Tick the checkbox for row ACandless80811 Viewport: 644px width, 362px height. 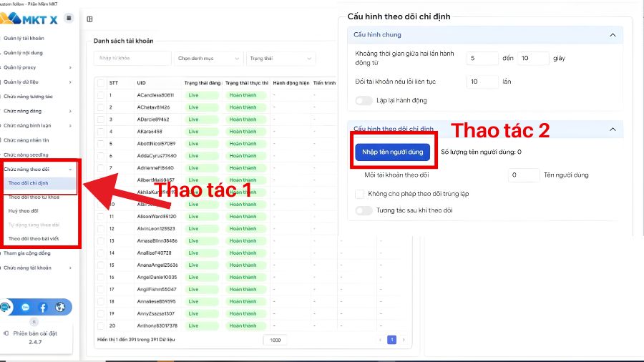[x=101, y=95]
